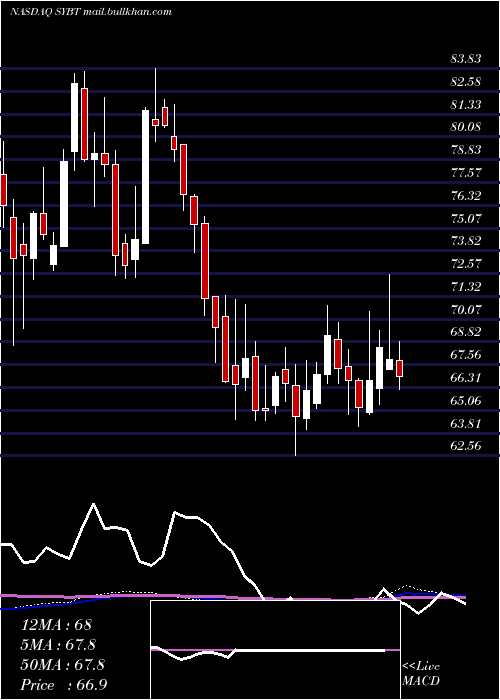Image resolution: width=500 pixels, height=700 pixels.
Task: Click the 50MA : 67.8 readout
Action: 63,665
